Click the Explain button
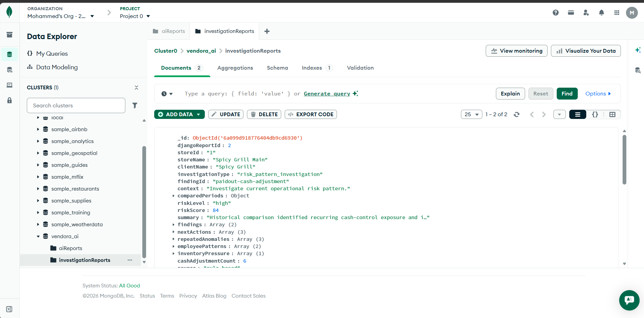 [510, 94]
